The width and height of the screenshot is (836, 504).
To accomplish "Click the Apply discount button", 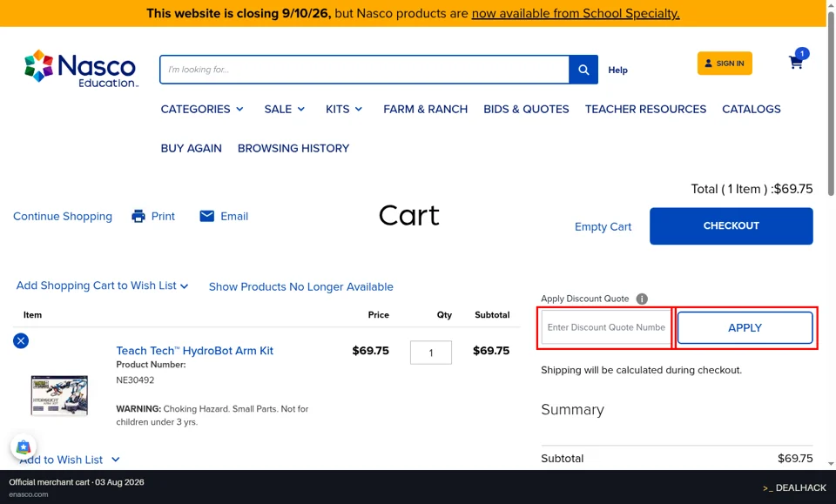I will (745, 327).
